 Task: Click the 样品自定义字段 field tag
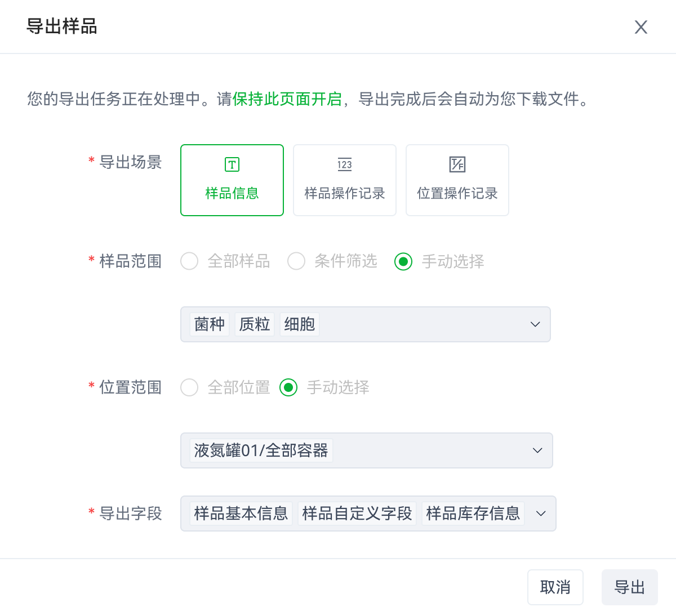pos(357,514)
